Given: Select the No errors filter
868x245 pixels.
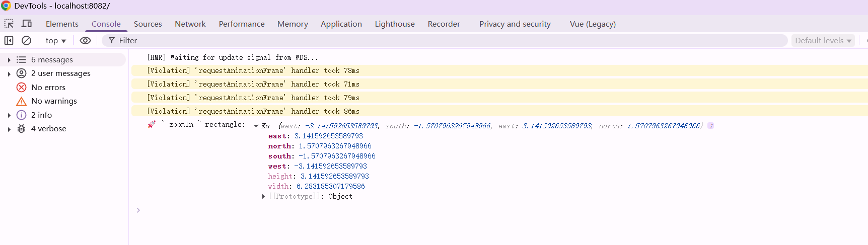Looking at the screenshot, I should click(x=48, y=87).
